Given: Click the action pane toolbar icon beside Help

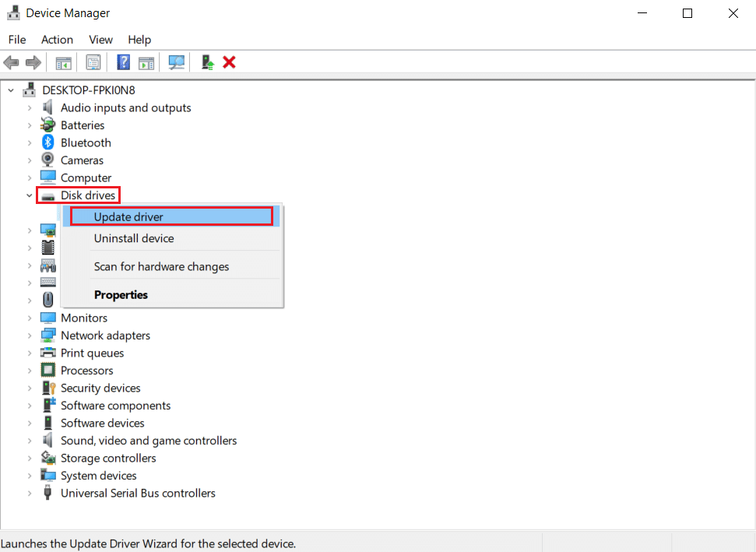Looking at the screenshot, I should coord(146,62).
